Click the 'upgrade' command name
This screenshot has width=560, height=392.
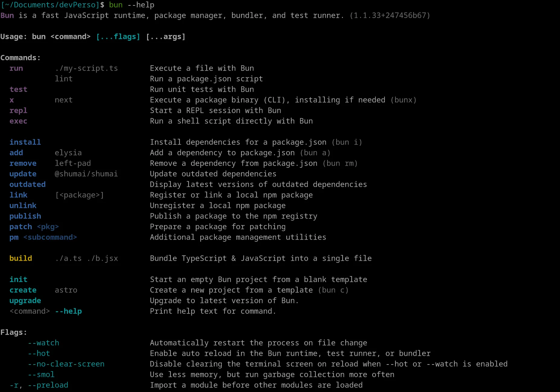[x=25, y=301]
